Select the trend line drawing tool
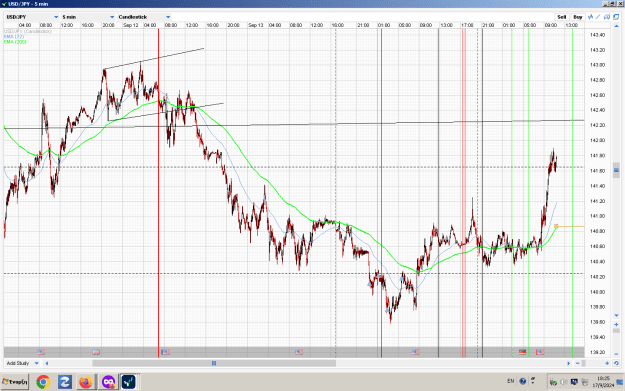Screen dimensions: 625x391 (598, 17)
